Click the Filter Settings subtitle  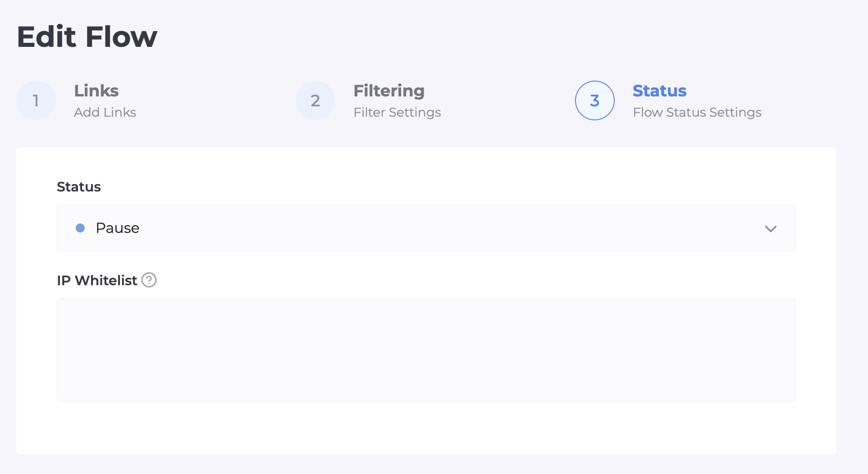(397, 112)
